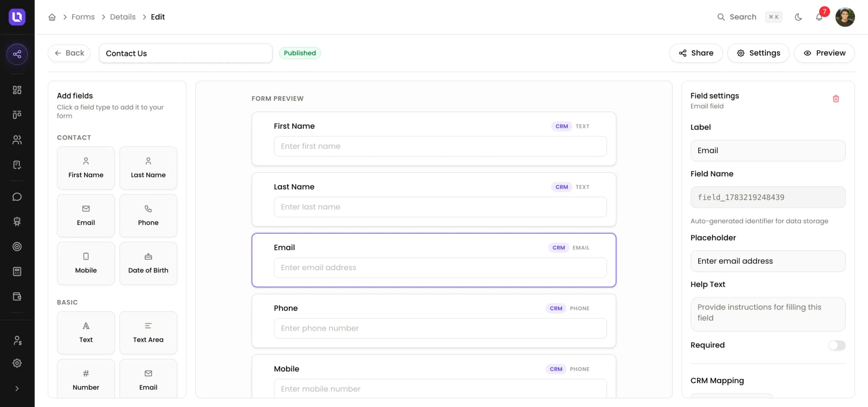This screenshot has width=868, height=407.
Task: Open the app logo at top-left
Action: coord(17,17)
